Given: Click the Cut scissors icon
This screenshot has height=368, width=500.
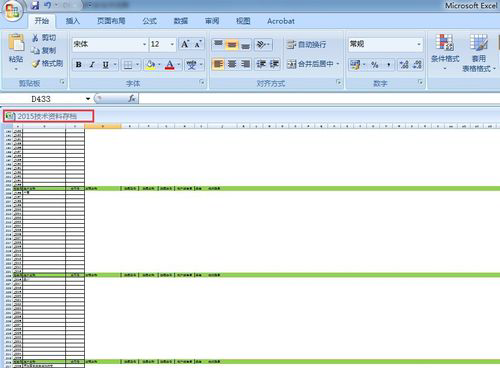Looking at the screenshot, I should click(35, 38).
